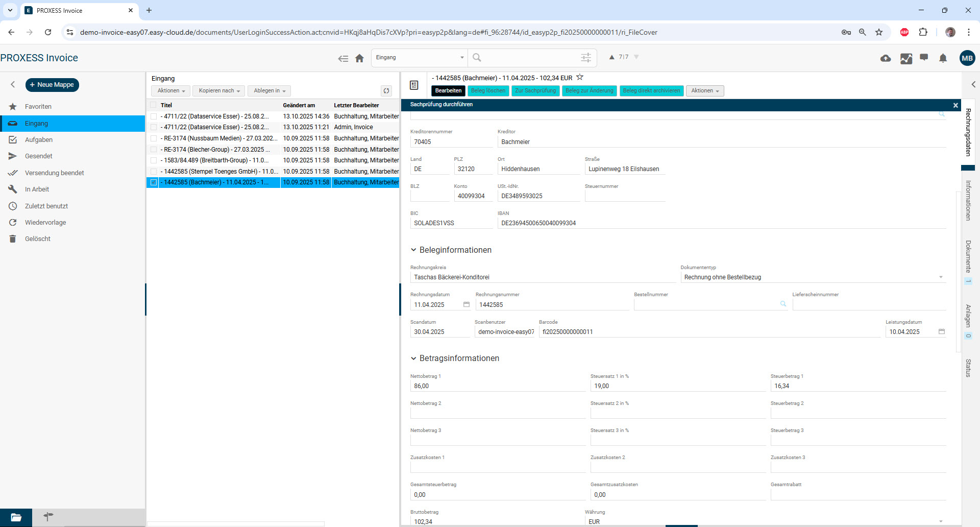The height and width of the screenshot is (527, 980).
Task: Tick the checkbox for RE-3174 Nussbaum Medien
Action: 154,138
